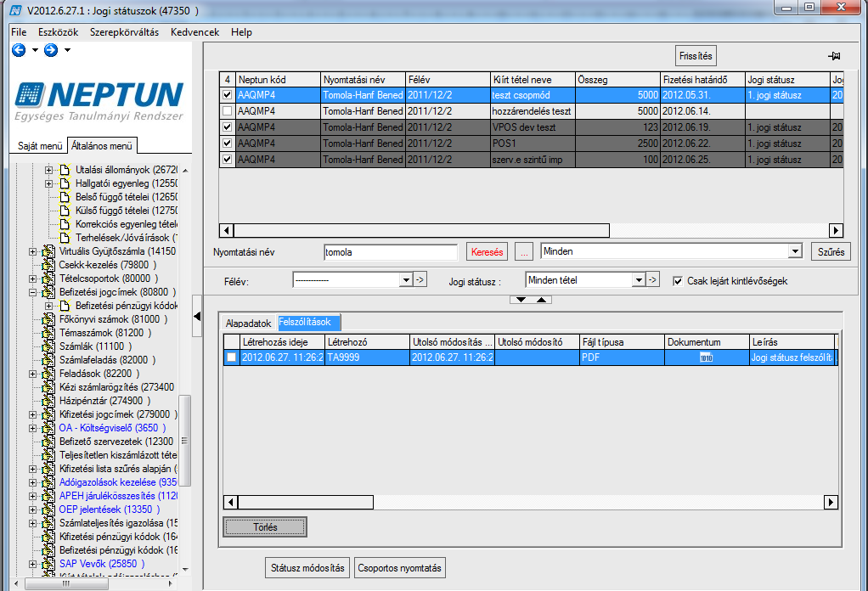868x591 pixels.
Task: Click the Státusz módosítás button
Action: [x=307, y=568]
